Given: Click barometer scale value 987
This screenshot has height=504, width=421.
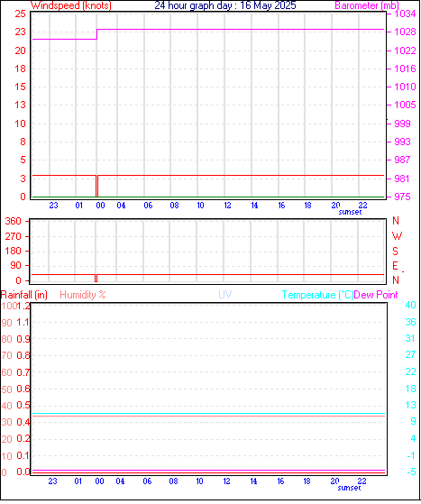Looking at the screenshot, I should coord(402,160).
